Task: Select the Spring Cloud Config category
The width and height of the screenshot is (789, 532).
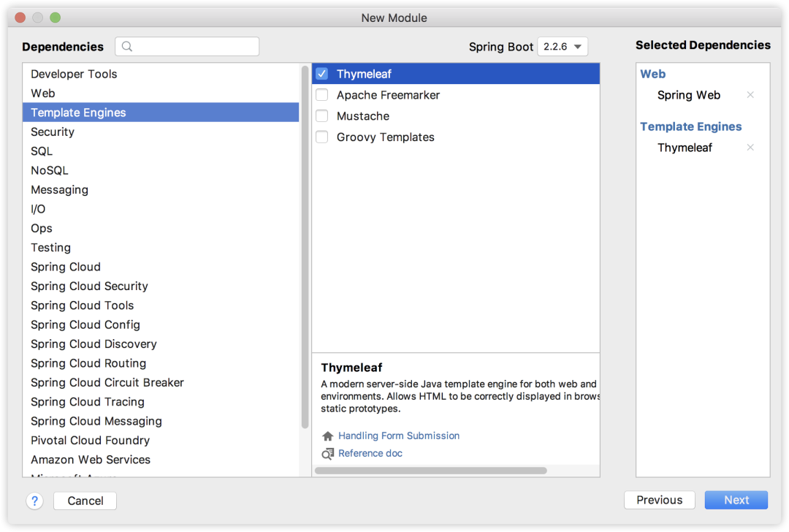Action: point(161,324)
